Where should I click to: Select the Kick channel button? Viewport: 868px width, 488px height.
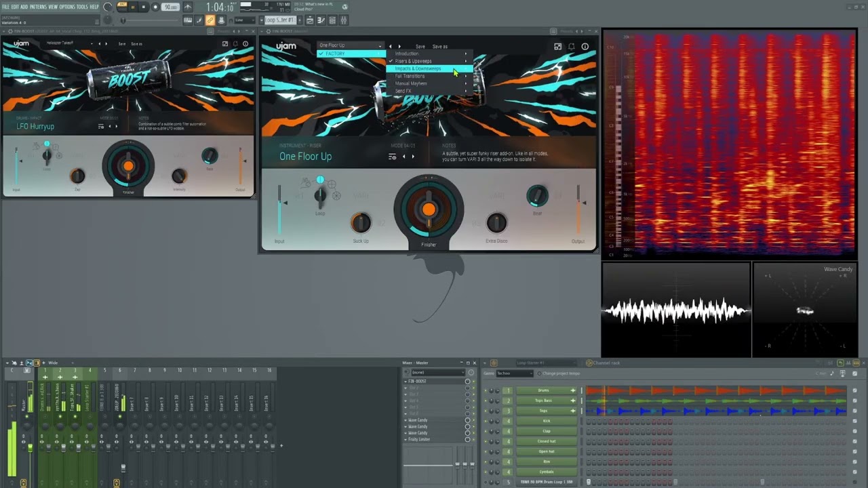click(x=547, y=421)
